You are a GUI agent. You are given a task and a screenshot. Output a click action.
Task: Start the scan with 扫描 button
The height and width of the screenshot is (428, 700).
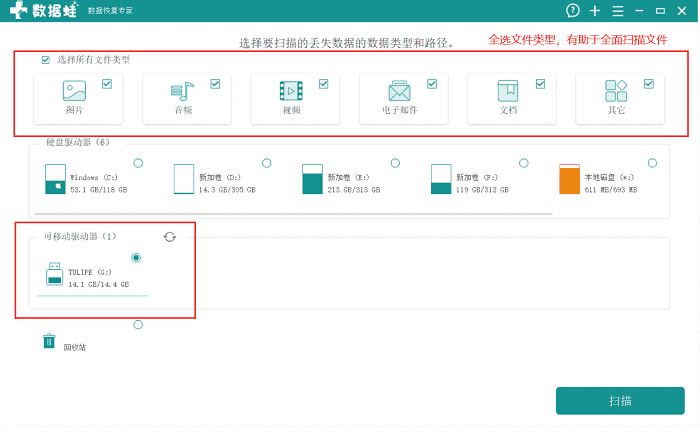(x=620, y=401)
